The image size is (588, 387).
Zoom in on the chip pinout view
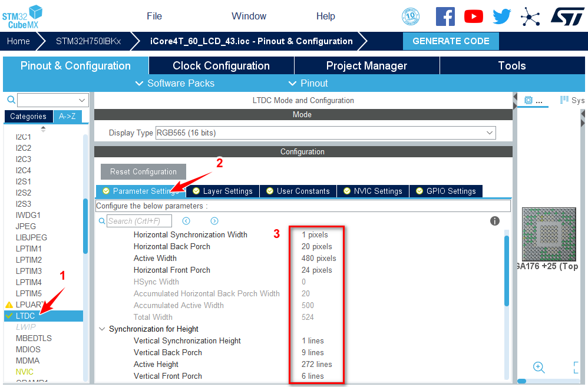tap(539, 367)
